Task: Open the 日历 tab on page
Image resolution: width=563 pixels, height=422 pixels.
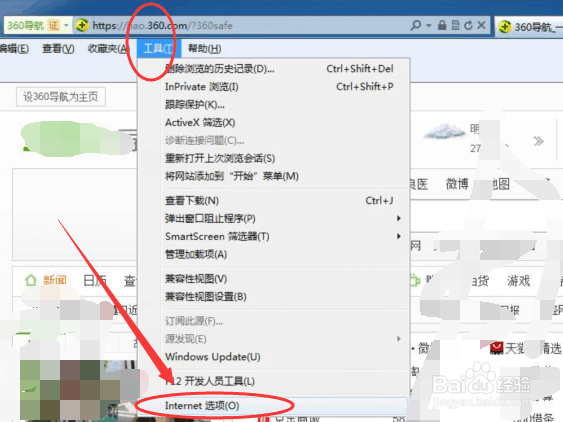Action: [x=95, y=280]
